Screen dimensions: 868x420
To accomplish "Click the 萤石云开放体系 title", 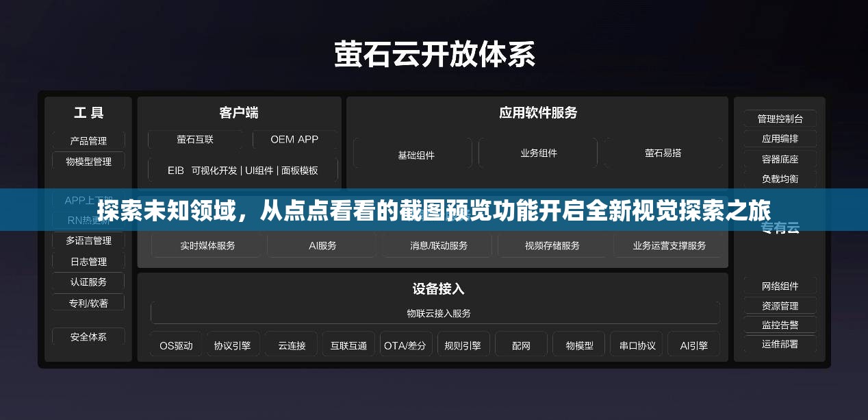I will pyautogui.click(x=434, y=55).
